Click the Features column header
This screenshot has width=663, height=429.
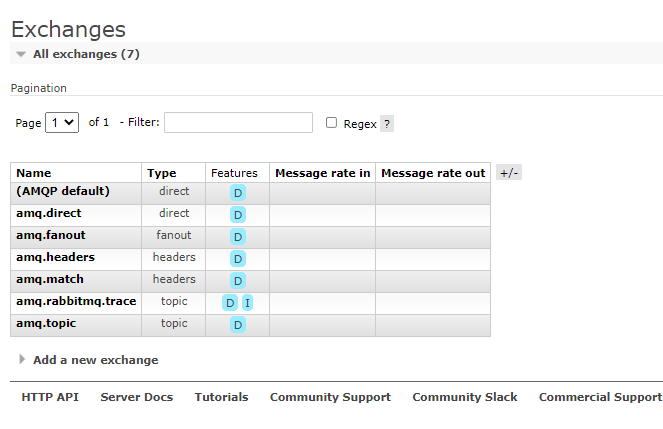(x=234, y=173)
